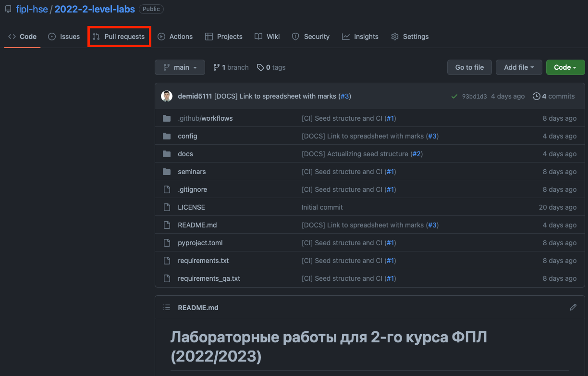The height and width of the screenshot is (376, 588).
Task: Open the requirements_qa.txt file
Action: (209, 278)
